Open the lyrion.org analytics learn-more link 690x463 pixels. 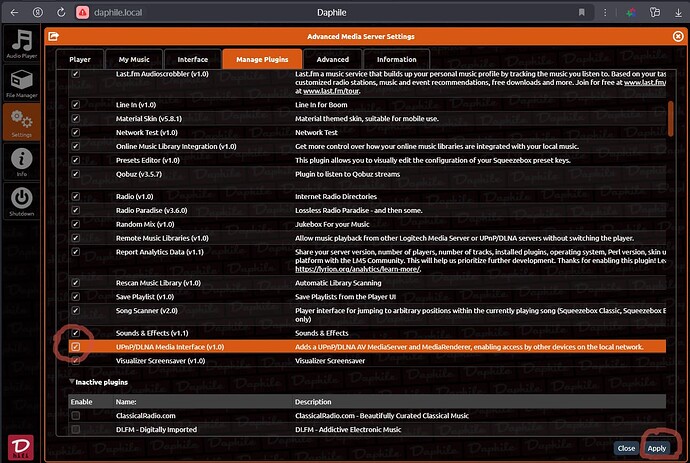(357, 269)
